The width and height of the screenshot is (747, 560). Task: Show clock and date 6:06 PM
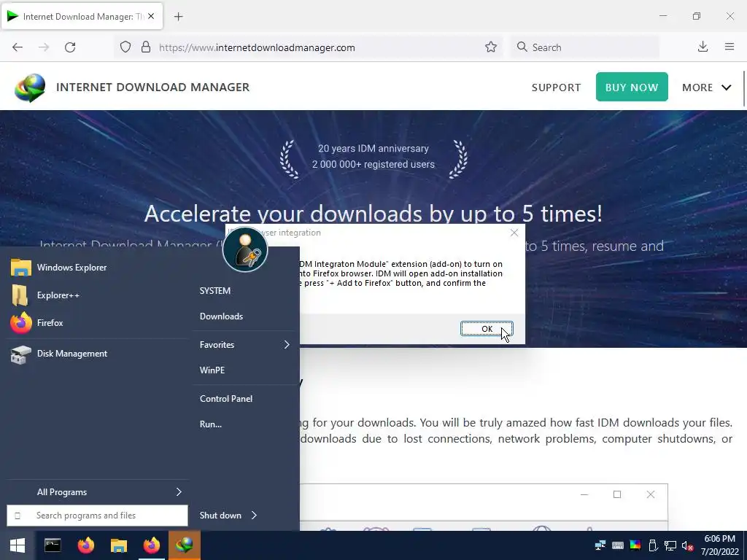coord(719,545)
